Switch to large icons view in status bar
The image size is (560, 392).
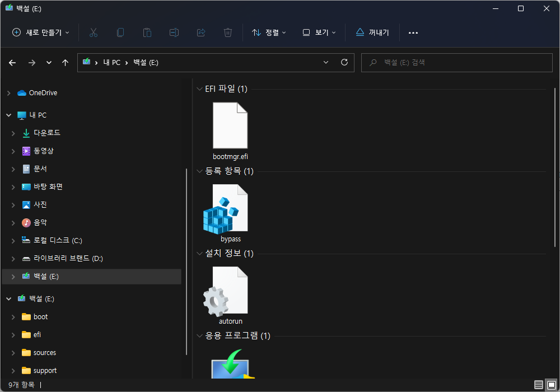point(552,385)
